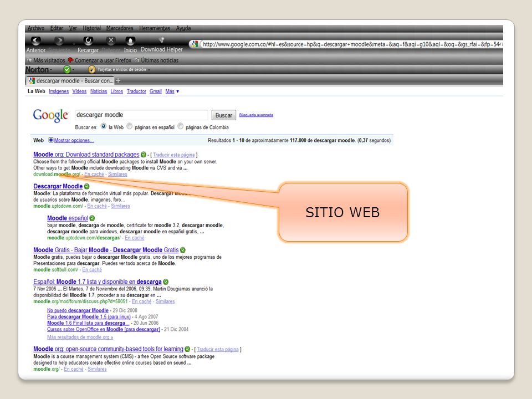
Task: Open the Historial menu
Action: 91,28
